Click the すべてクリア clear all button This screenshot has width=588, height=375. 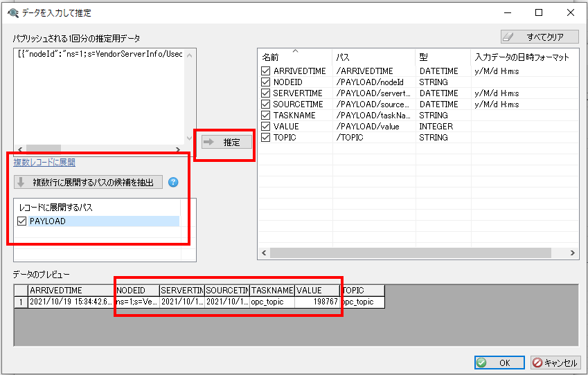coord(540,37)
